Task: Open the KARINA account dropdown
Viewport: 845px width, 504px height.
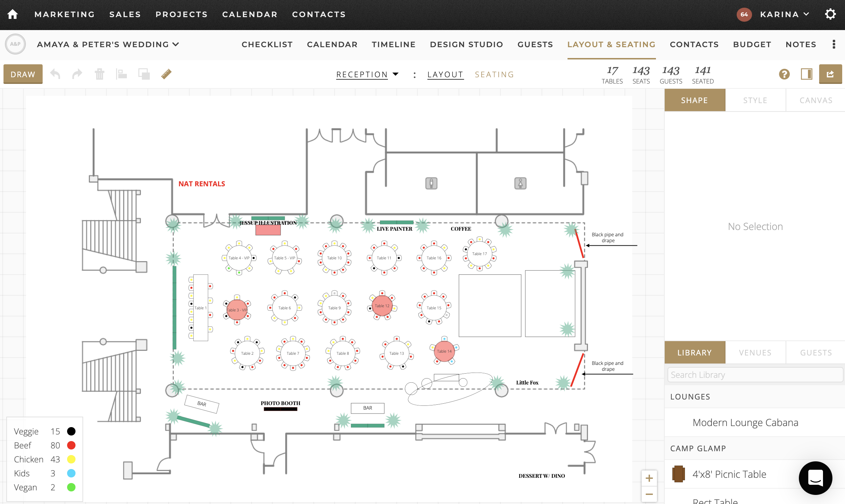Action: pos(784,14)
